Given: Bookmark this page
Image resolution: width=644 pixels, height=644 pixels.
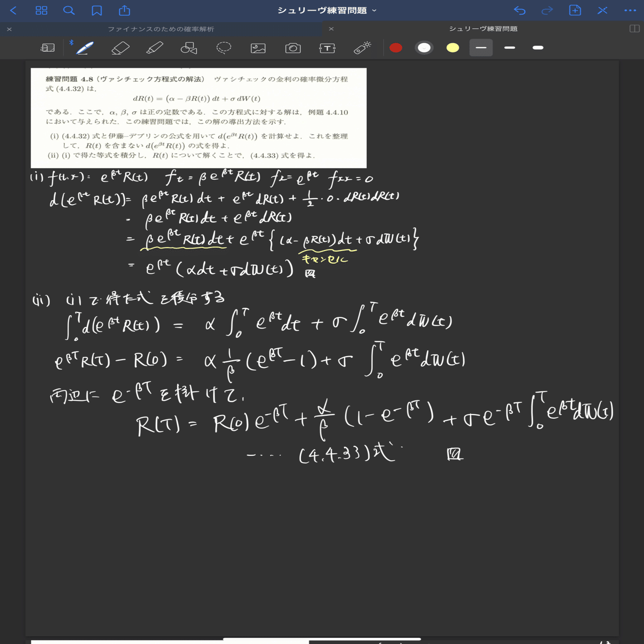Looking at the screenshot, I should coord(97,10).
